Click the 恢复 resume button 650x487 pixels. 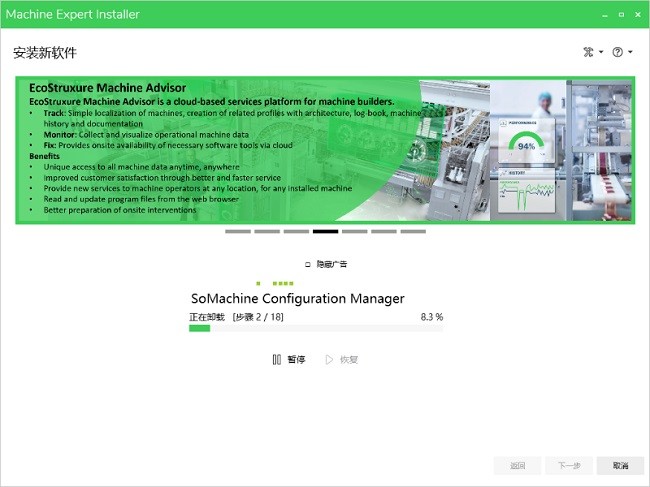click(x=342, y=359)
